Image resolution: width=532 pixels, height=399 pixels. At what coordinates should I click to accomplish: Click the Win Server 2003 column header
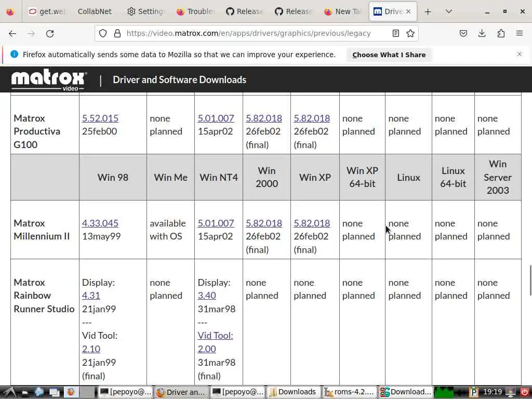(x=498, y=177)
